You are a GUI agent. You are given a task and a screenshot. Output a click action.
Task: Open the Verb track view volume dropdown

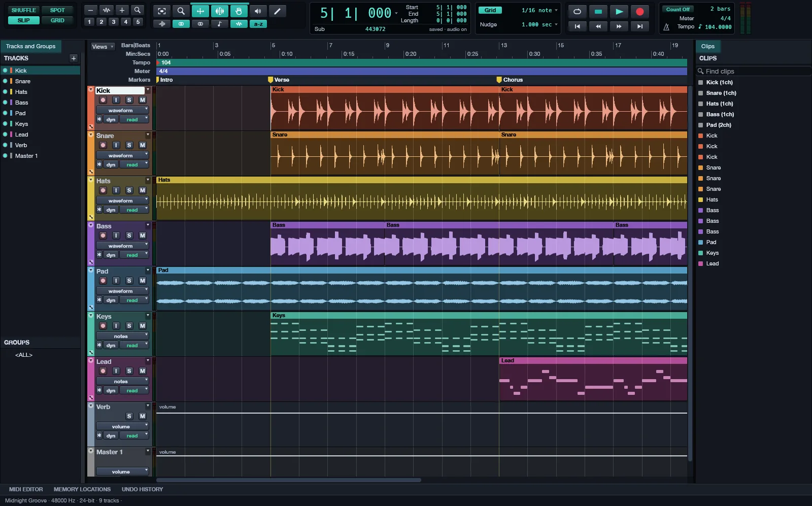click(122, 426)
